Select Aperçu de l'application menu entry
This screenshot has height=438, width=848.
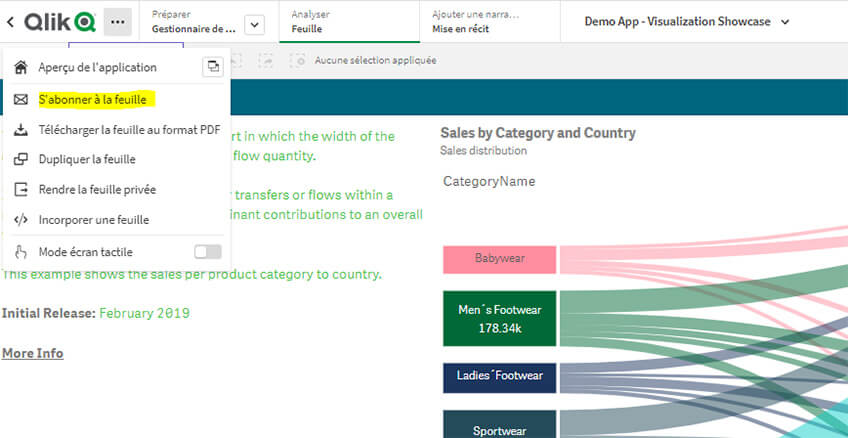97,68
